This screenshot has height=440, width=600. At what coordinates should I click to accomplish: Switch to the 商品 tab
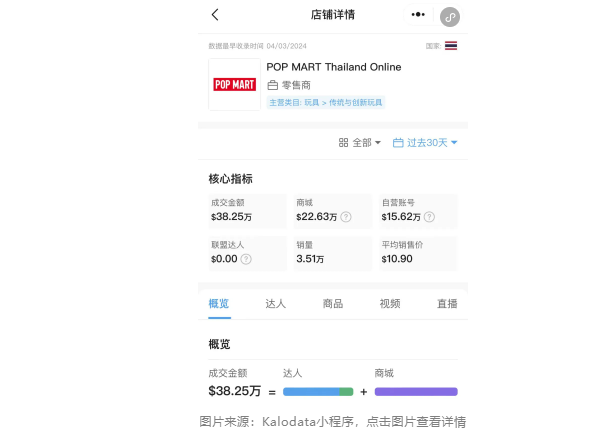coord(333,304)
